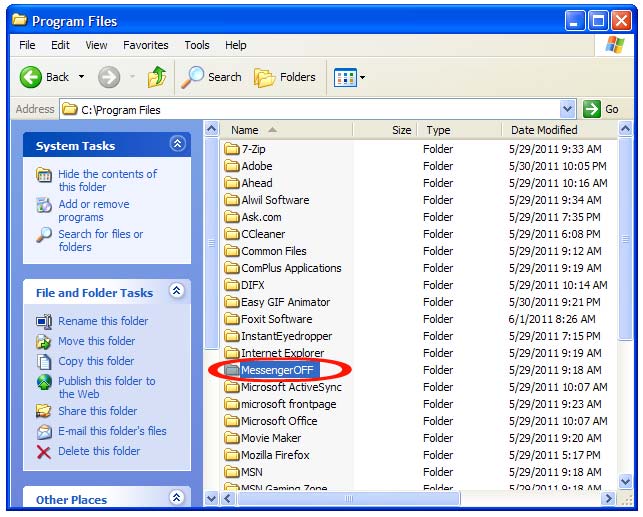This screenshot has width=643, height=517.
Task: Select the 7-Zip folder icon
Action: (x=232, y=148)
